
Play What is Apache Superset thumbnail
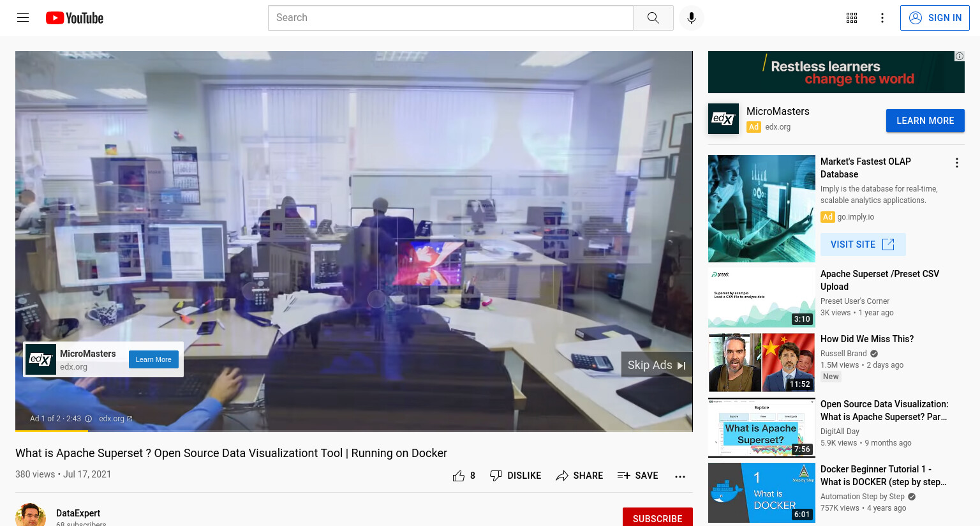click(x=762, y=428)
